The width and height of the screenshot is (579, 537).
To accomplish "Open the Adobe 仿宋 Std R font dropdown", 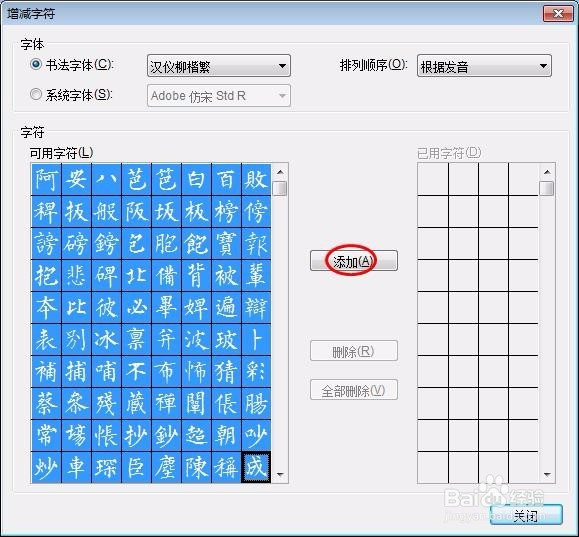I will pos(219,96).
